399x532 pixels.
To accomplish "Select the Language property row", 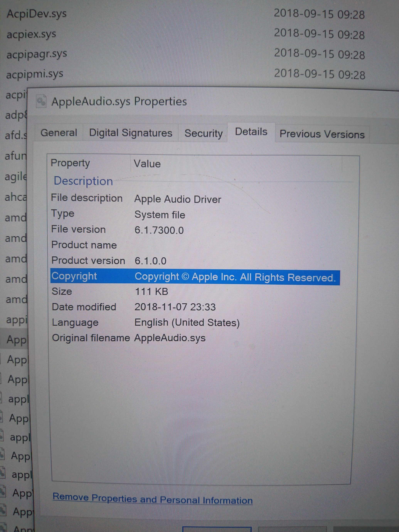I will (x=75, y=323).
